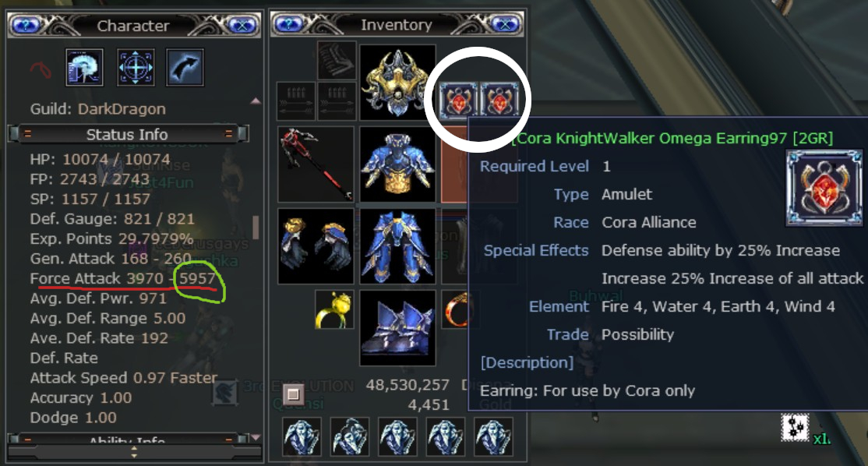Click the curved arrow icon in Character
868x466 pixels.
click(185, 68)
